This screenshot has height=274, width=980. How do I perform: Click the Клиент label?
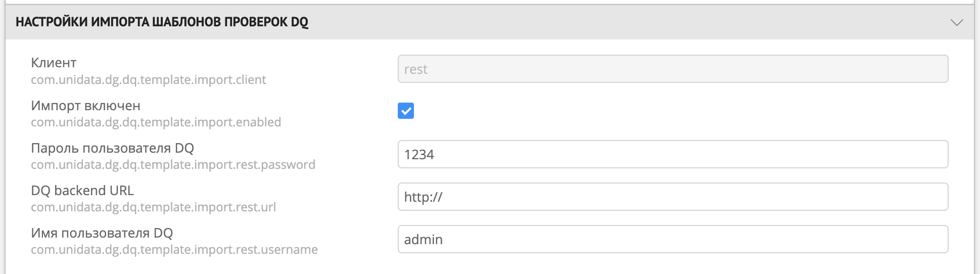[x=54, y=63]
